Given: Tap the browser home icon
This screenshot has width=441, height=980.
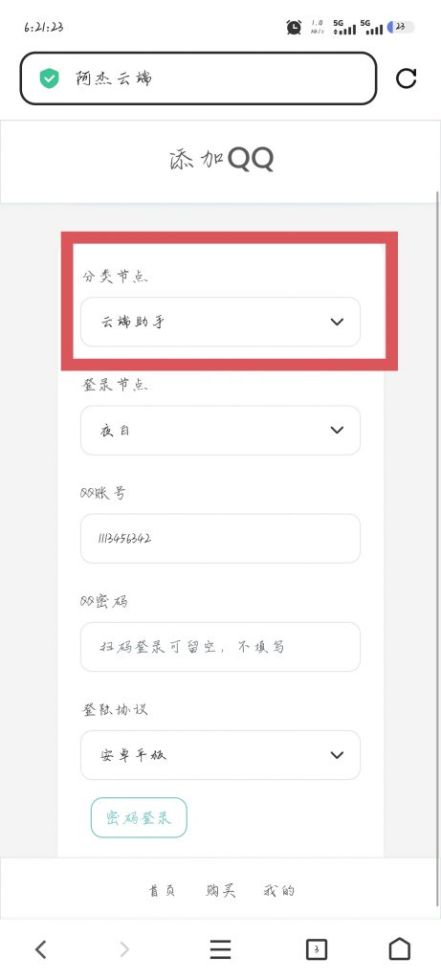Looking at the screenshot, I should pyautogui.click(x=400, y=948).
